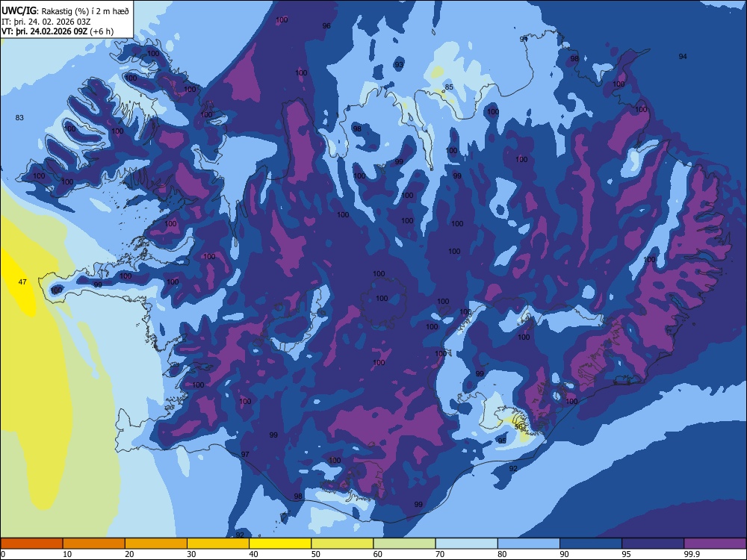747x560 pixels.
Task: Click the dark blue 90–95 legend swatch
Action: 591,544
